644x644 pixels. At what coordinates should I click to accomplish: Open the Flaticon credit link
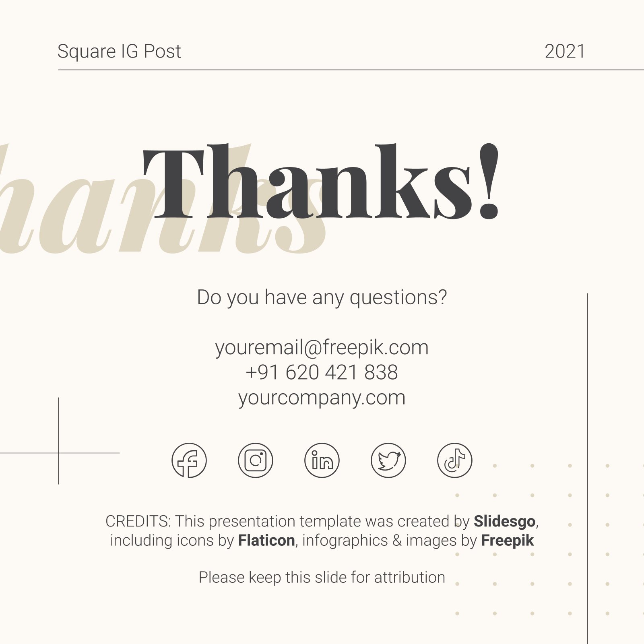point(266,540)
